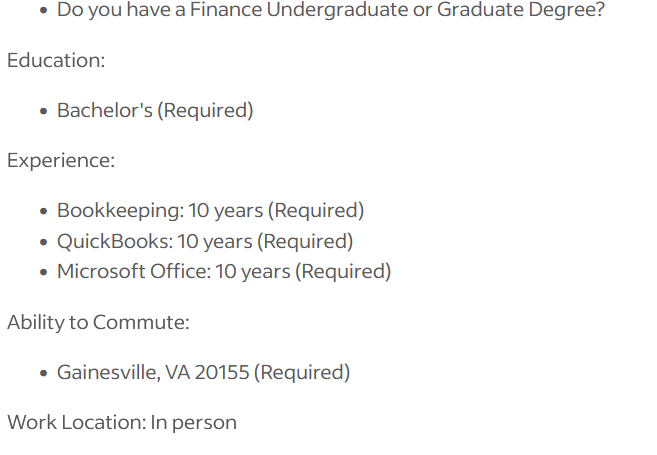657x455 pixels.
Task: Click the bullet point before Gainesville
Action: 44,373
